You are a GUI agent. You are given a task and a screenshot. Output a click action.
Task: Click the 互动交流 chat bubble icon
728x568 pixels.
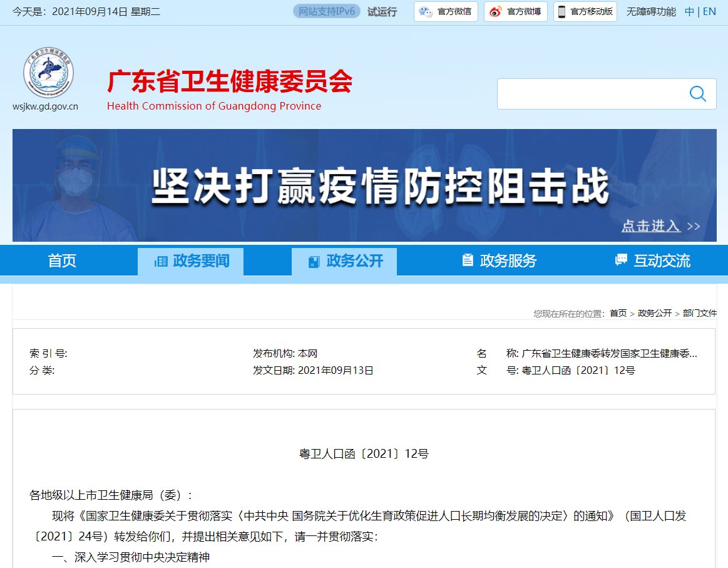621,261
